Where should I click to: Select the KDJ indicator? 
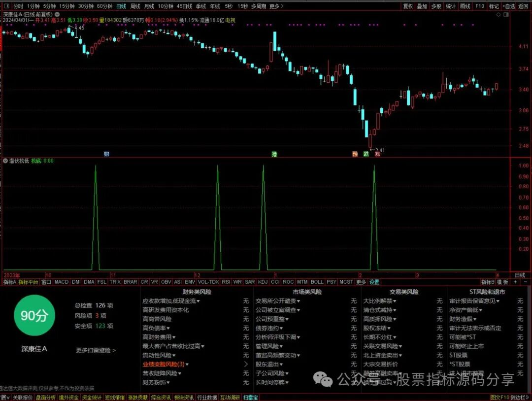(263, 282)
